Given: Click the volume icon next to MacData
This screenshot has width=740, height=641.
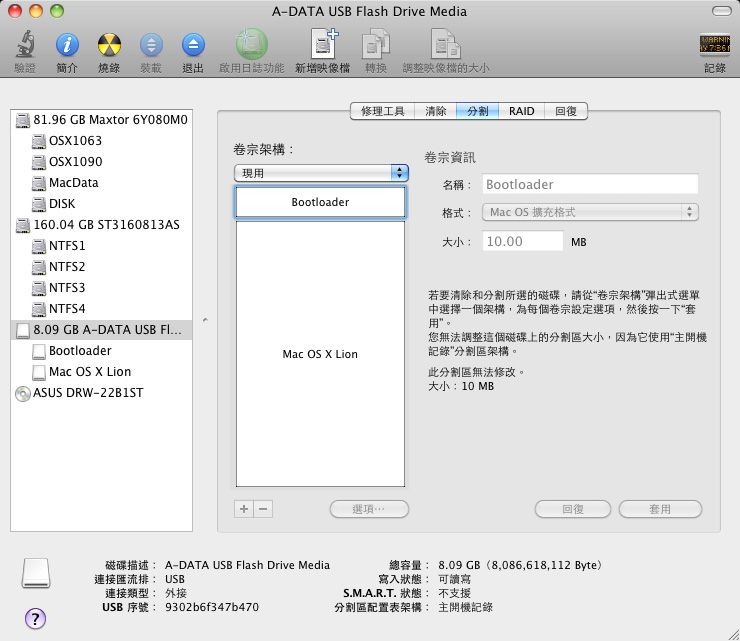Looking at the screenshot, I should point(39,183).
